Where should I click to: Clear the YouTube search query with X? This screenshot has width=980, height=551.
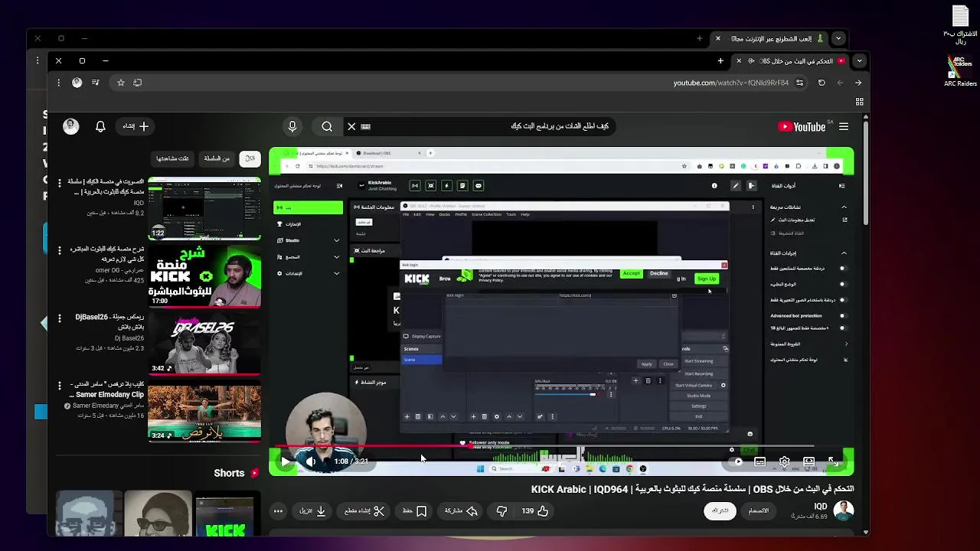(x=351, y=126)
